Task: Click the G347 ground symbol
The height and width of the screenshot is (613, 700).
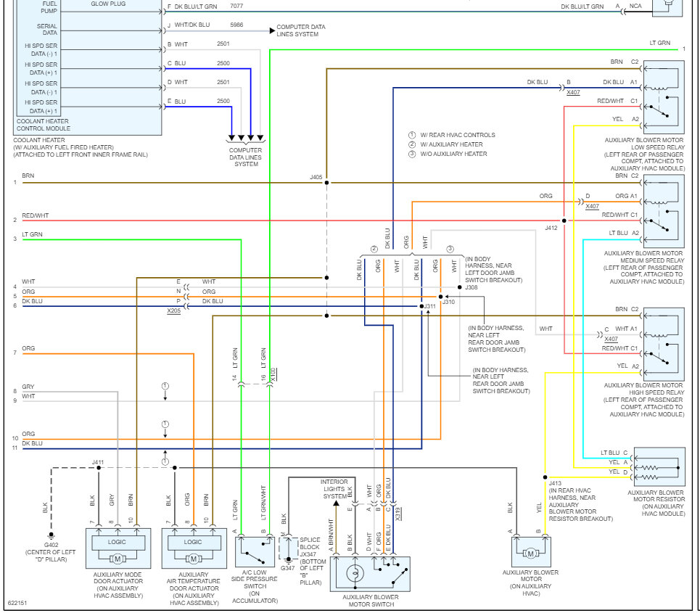Action: tap(289, 560)
